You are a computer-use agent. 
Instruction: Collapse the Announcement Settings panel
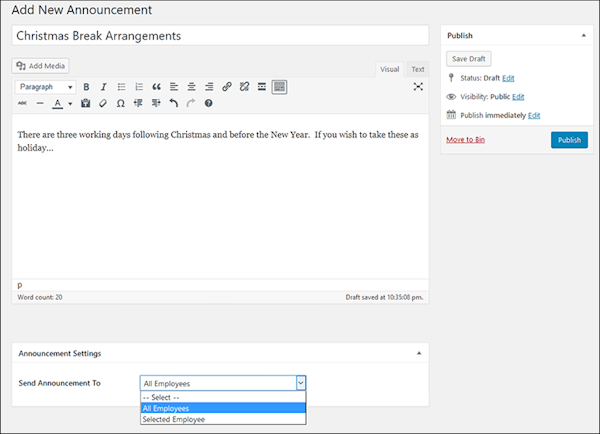(x=418, y=353)
